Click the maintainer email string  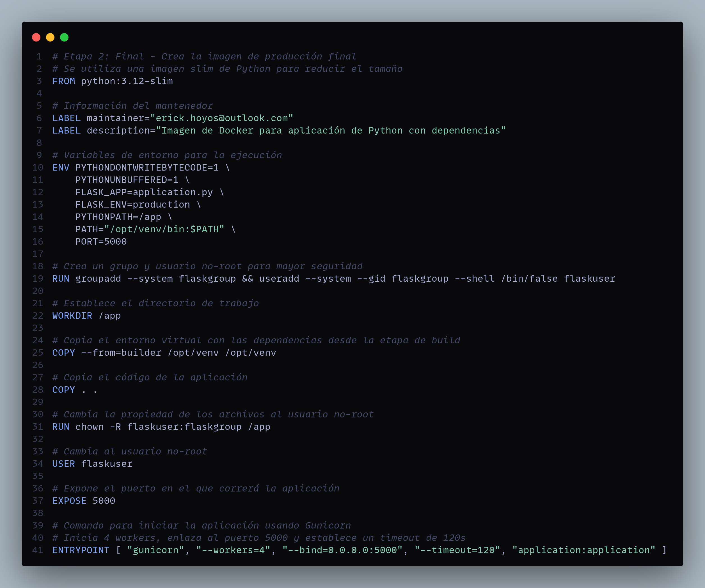(x=221, y=118)
